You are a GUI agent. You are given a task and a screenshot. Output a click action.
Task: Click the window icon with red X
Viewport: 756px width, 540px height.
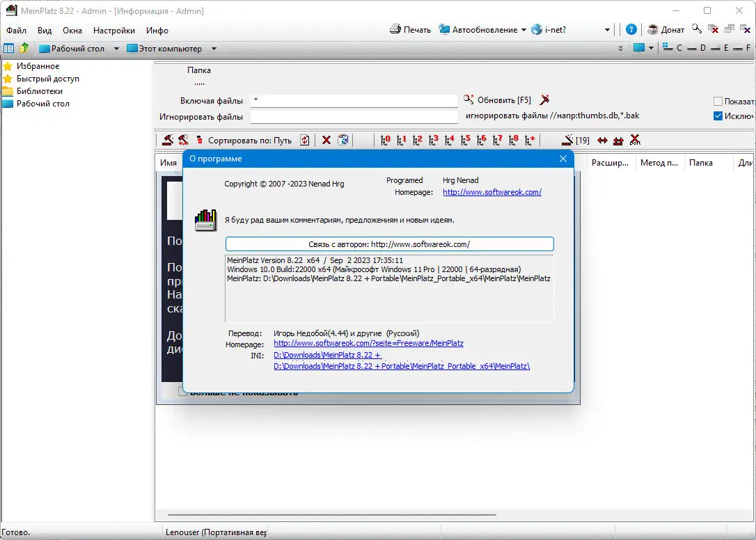point(713,29)
